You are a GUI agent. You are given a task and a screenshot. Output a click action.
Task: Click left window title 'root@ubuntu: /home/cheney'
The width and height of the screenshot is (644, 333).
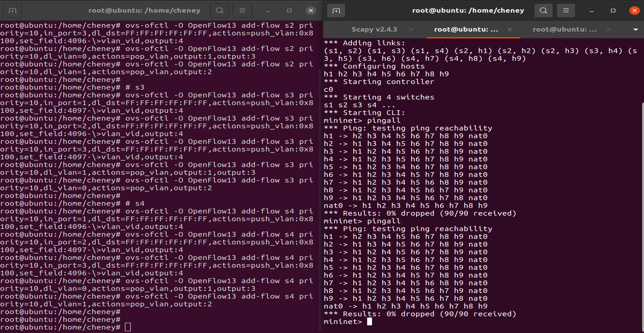click(x=145, y=10)
